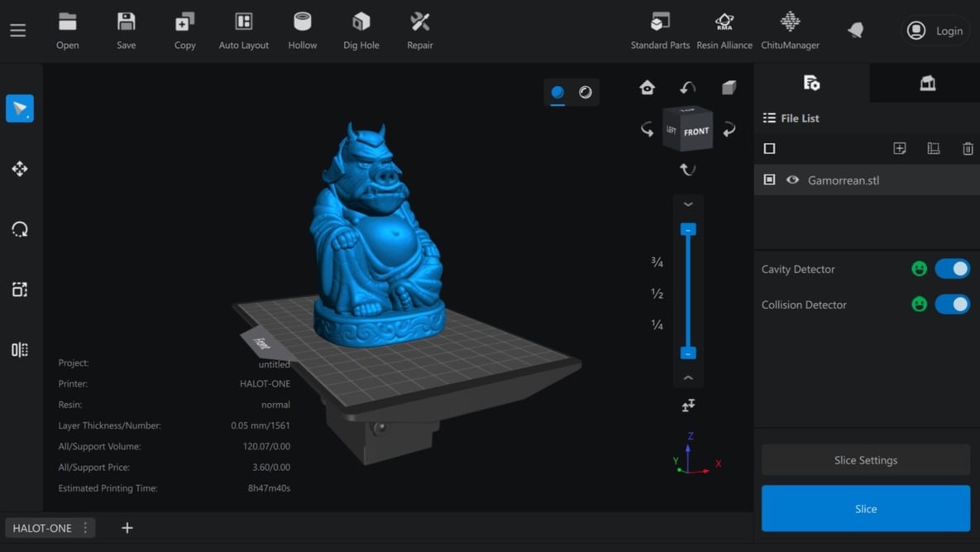Image resolution: width=980 pixels, height=552 pixels.
Task: Select the Scale tool in the left sidebar
Action: click(x=21, y=289)
